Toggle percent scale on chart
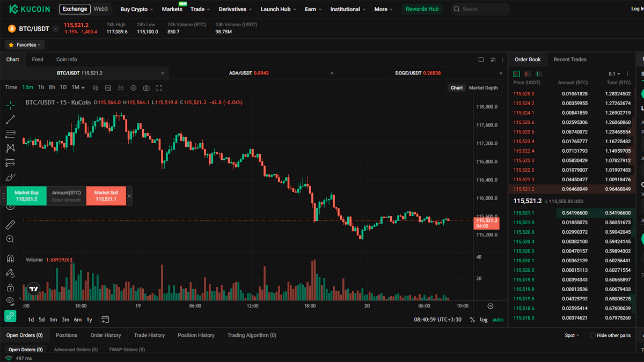 pyautogui.click(x=472, y=320)
